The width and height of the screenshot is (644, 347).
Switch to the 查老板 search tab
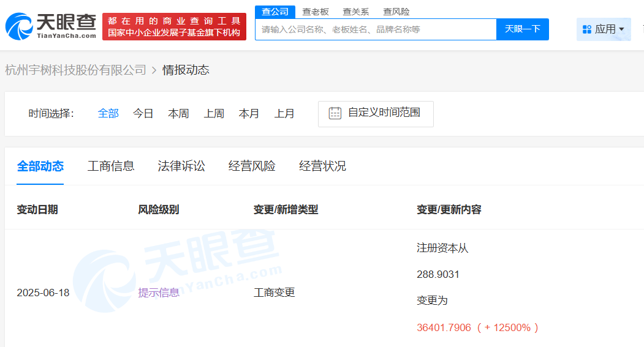316,12
